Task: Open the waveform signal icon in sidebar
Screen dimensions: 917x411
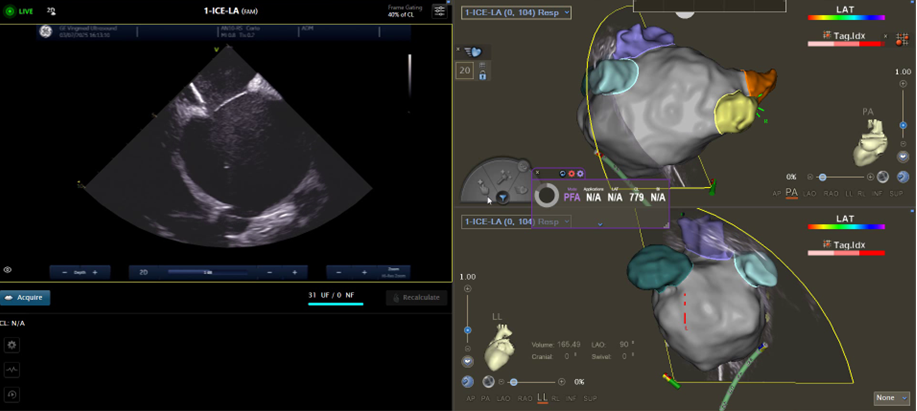Action: (12, 369)
